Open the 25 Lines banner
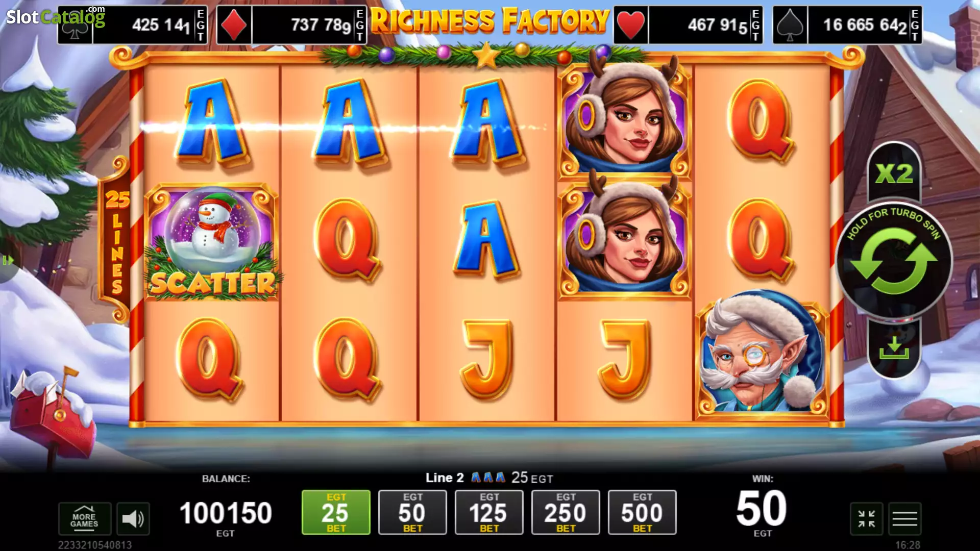This screenshot has height=551, width=980. coord(117,240)
